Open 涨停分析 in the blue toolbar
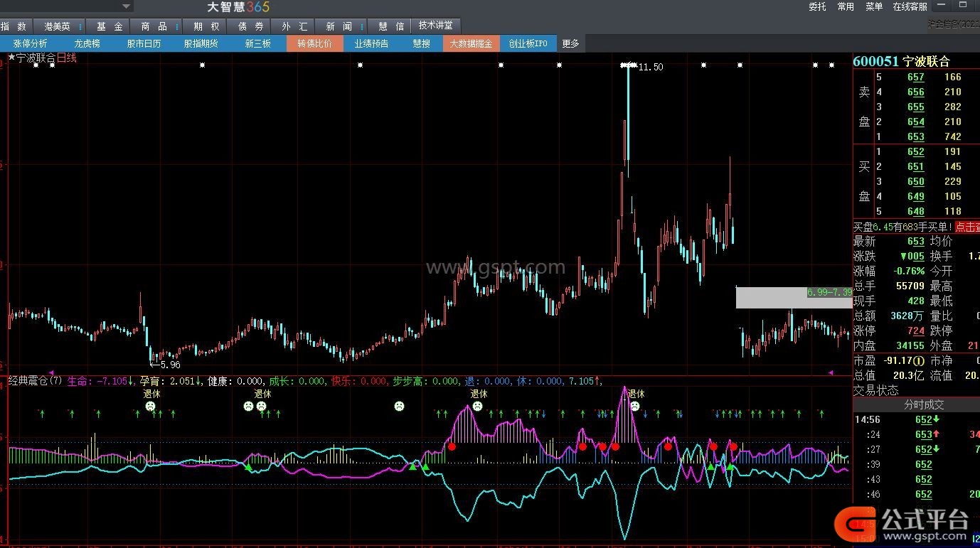Image resolution: width=980 pixels, height=548 pixels. click(x=30, y=43)
